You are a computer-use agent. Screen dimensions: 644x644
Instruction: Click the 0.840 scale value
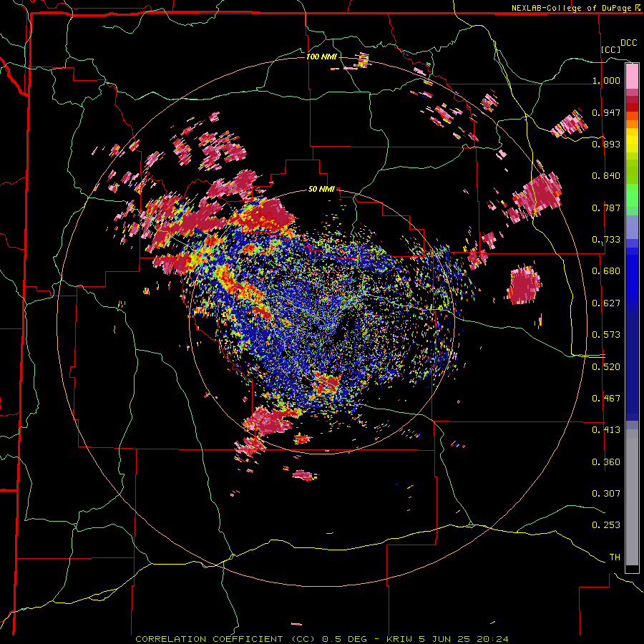[606, 176]
